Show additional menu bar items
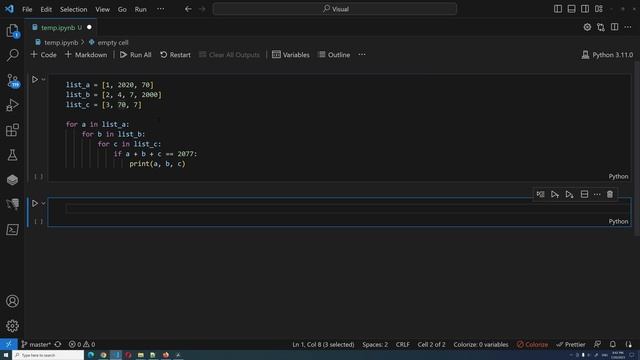This screenshot has height=360, width=640. pyautogui.click(x=161, y=9)
